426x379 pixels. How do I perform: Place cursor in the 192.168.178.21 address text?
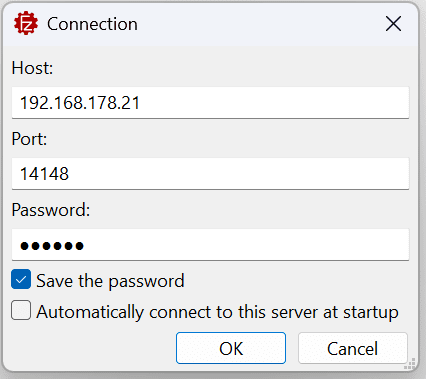(x=80, y=103)
